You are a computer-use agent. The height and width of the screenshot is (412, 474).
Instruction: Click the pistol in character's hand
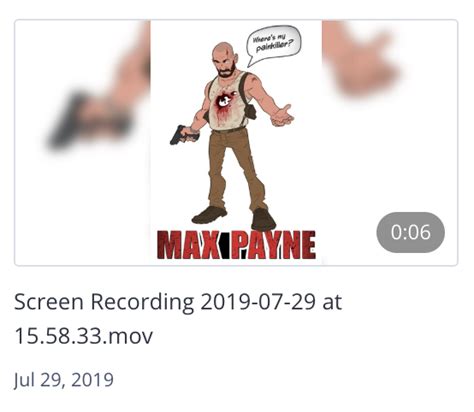pyautogui.click(x=177, y=135)
